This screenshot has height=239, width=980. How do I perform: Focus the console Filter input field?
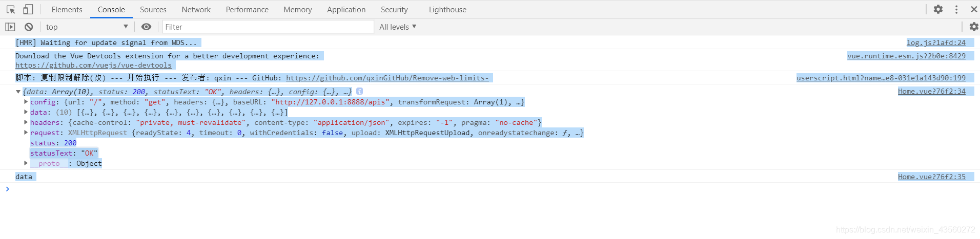tap(268, 27)
